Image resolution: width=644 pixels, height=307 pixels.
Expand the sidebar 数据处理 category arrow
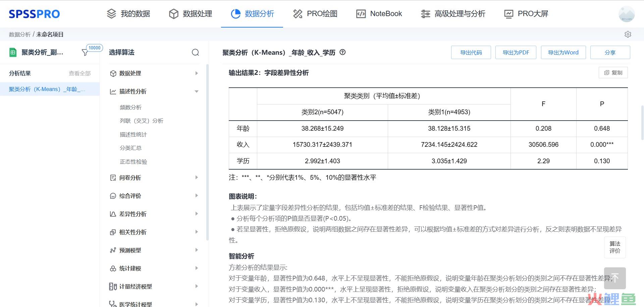tap(197, 73)
